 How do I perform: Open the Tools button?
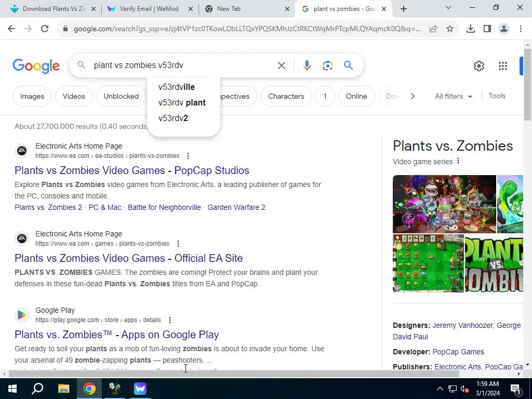tap(497, 96)
